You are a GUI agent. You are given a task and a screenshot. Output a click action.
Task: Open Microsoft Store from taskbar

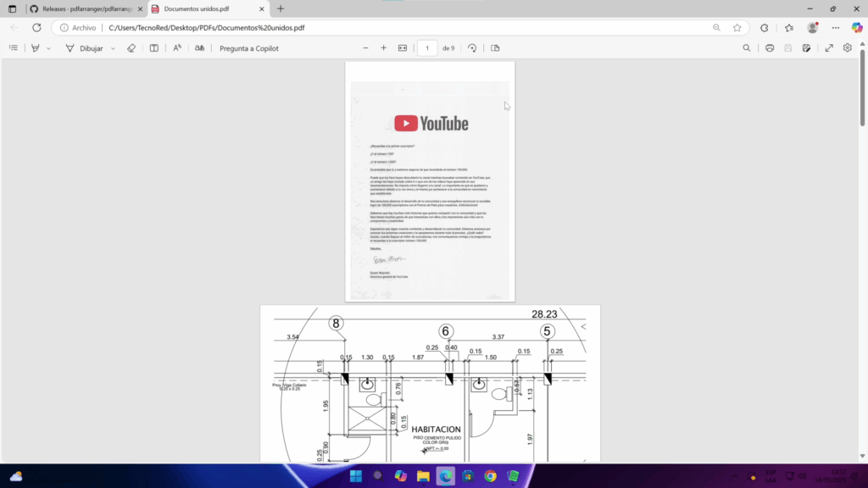tap(468, 476)
